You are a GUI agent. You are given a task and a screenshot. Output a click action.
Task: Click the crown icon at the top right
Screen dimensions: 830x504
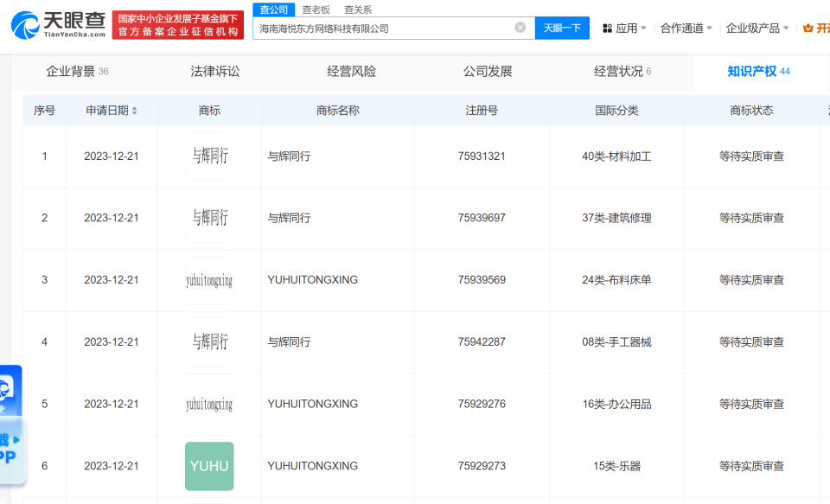click(x=808, y=28)
